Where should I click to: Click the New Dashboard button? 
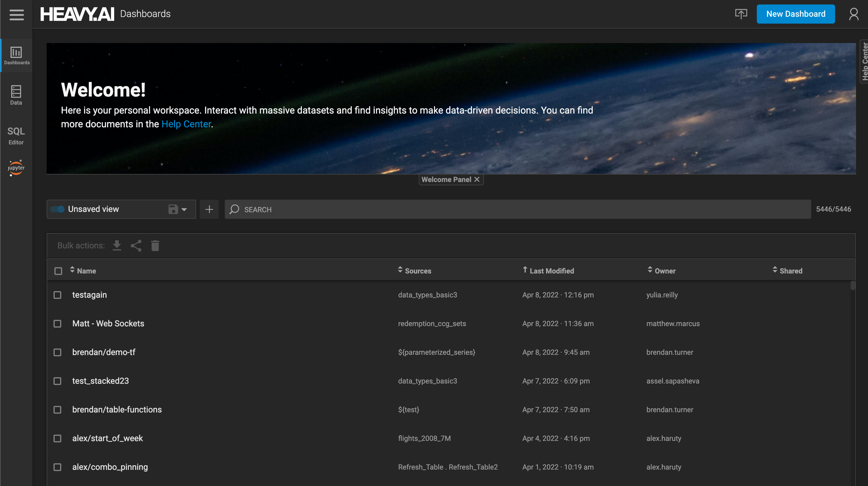pyautogui.click(x=795, y=14)
